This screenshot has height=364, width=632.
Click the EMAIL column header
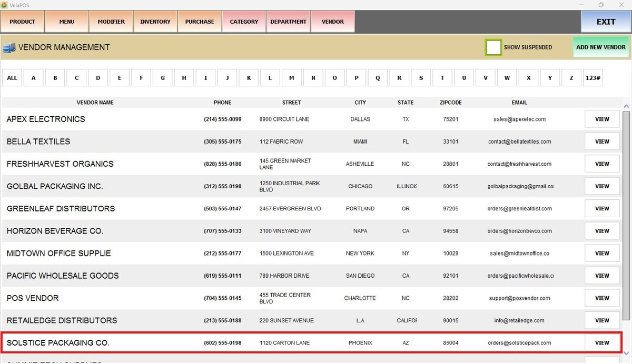click(x=519, y=103)
